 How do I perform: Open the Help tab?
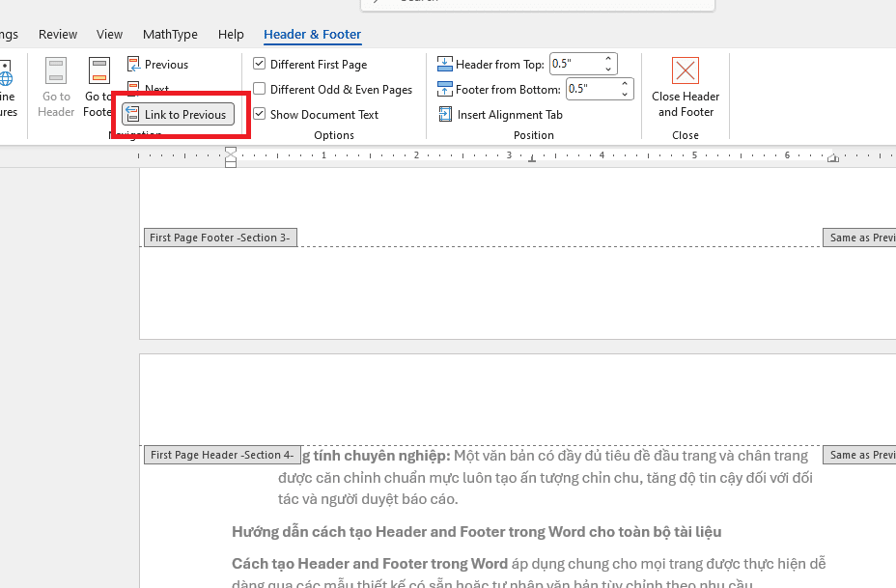[x=231, y=35]
